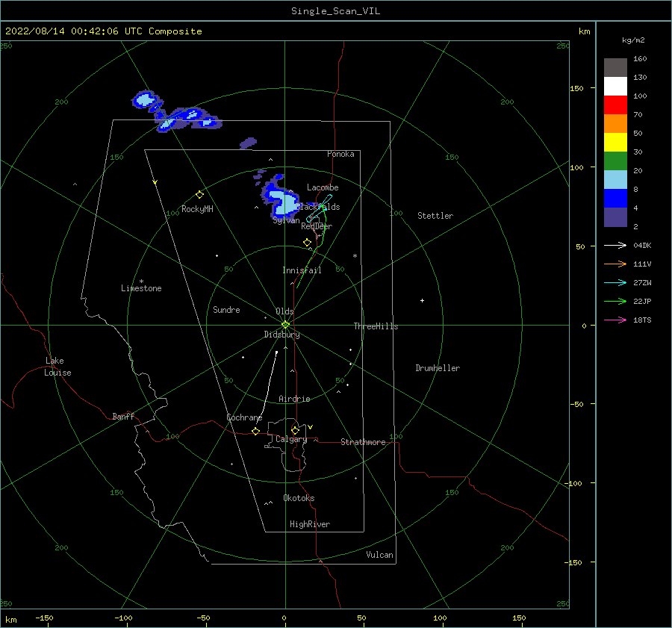Click the magenta 18TS track arrow
Screen dimensions: 672x628
(x=615, y=320)
